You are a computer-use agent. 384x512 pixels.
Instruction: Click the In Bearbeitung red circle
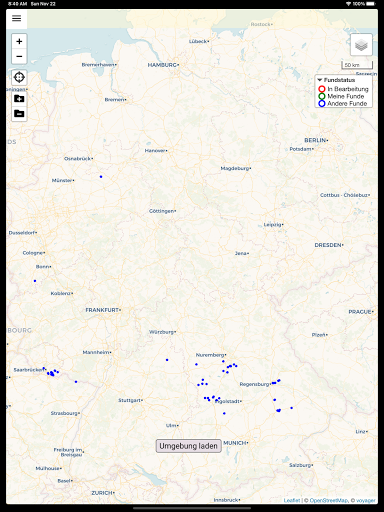(322, 89)
